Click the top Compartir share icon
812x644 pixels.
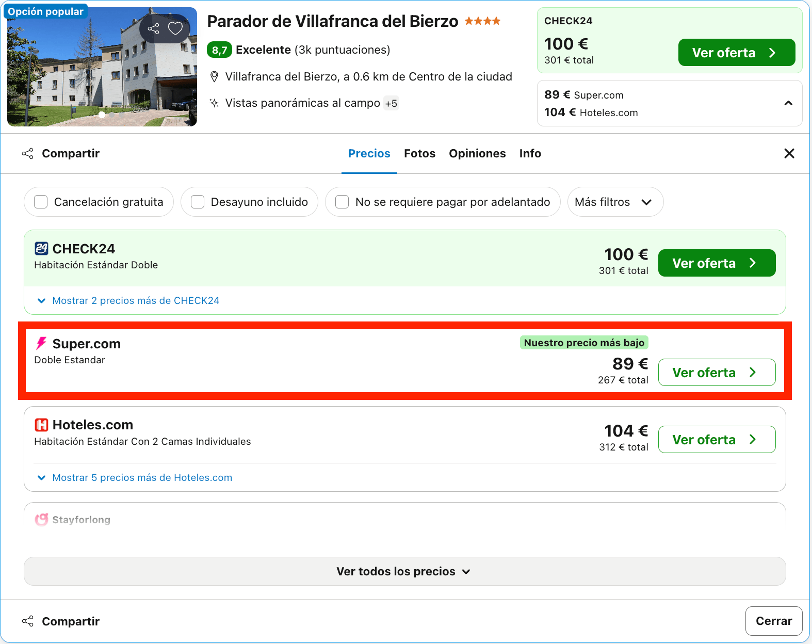coord(28,153)
